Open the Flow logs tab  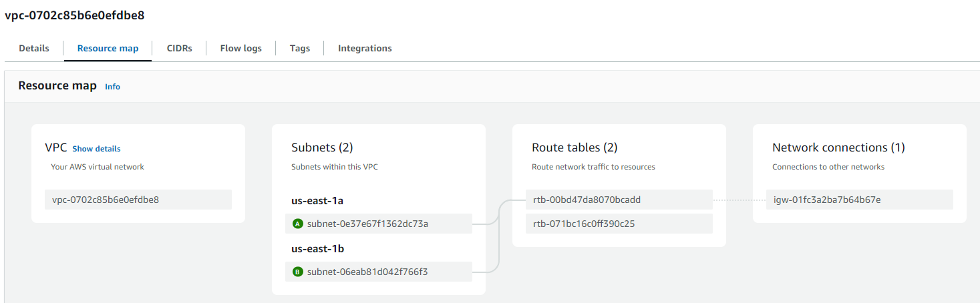coord(241,48)
